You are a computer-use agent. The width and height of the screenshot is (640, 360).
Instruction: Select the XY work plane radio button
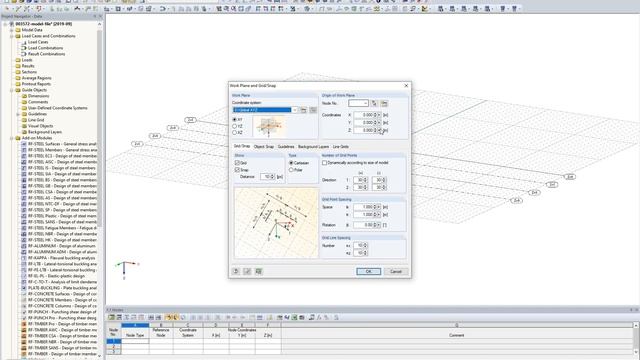[235, 119]
